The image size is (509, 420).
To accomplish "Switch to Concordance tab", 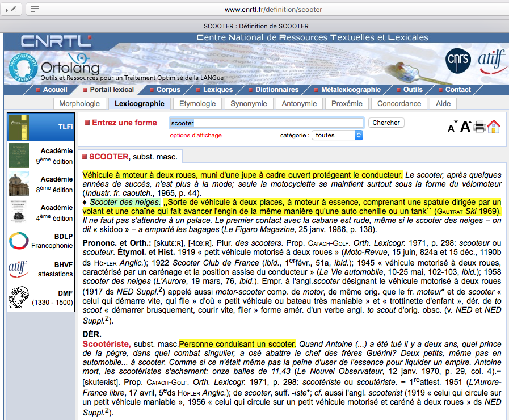I will pyautogui.click(x=399, y=103).
